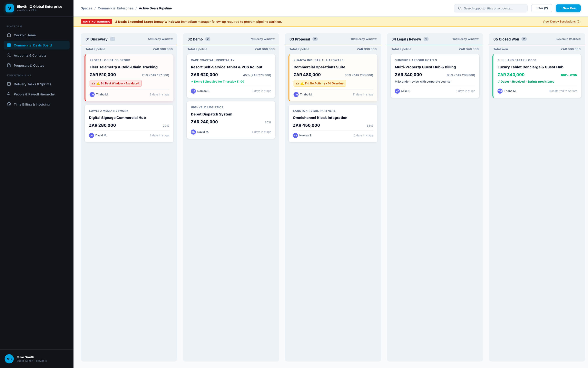Click the Time Billing & Invoicing clock icon
Viewport: 588px width, 368px height.
pyautogui.click(x=9, y=104)
